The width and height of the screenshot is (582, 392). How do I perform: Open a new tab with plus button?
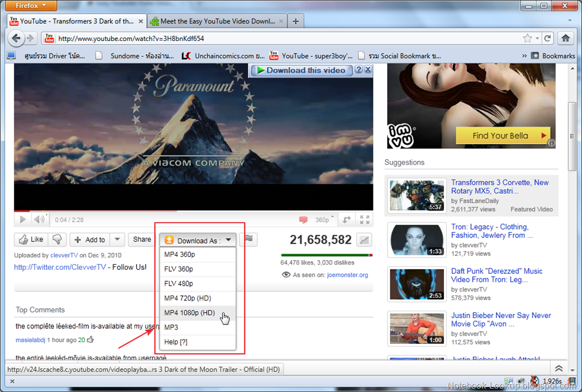(296, 21)
